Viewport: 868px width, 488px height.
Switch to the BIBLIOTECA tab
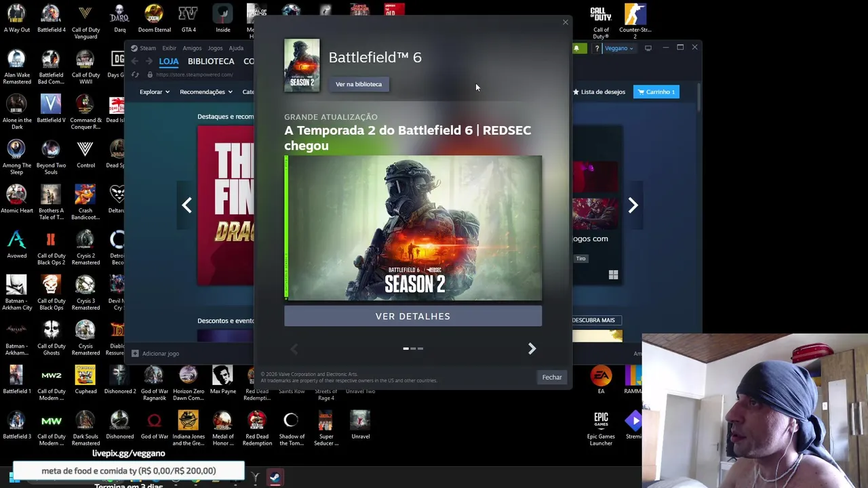click(x=211, y=61)
